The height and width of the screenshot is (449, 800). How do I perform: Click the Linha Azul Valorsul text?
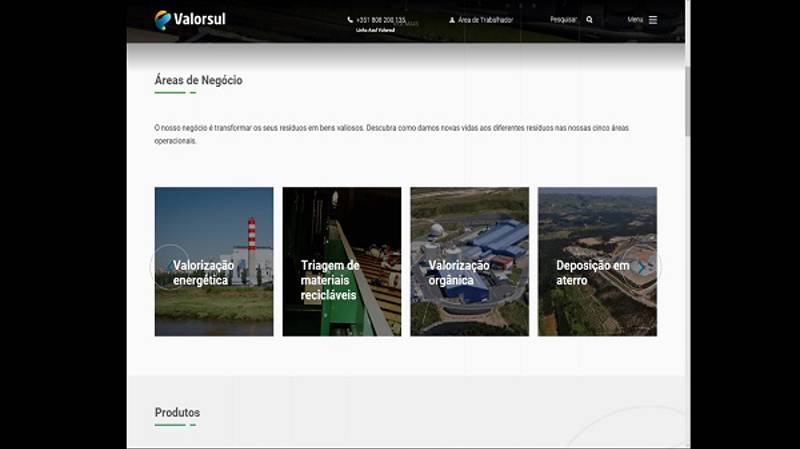click(375, 31)
